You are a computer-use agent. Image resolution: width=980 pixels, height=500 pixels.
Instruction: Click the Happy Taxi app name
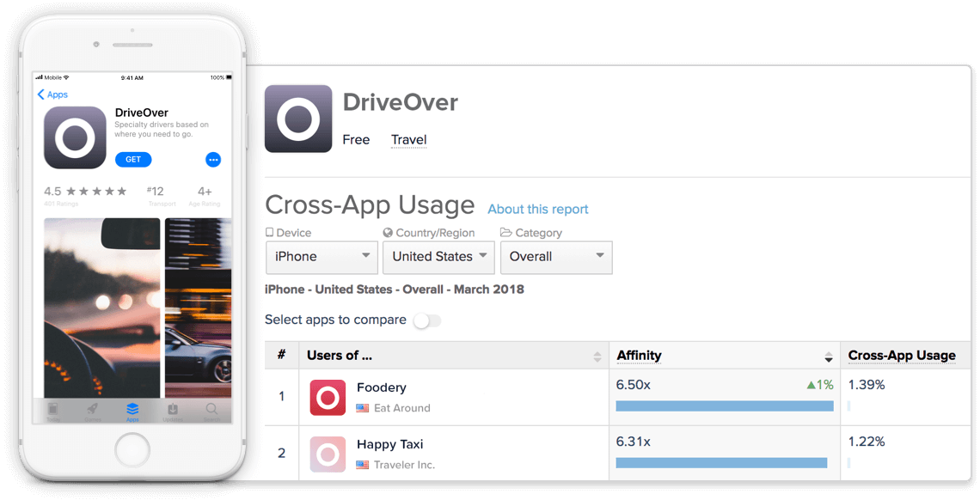[390, 444]
